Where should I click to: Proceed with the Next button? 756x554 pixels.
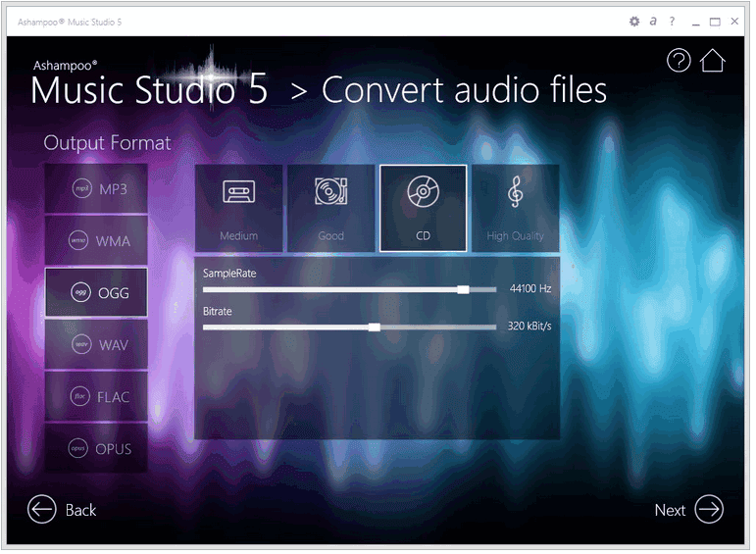click(688, 510)
